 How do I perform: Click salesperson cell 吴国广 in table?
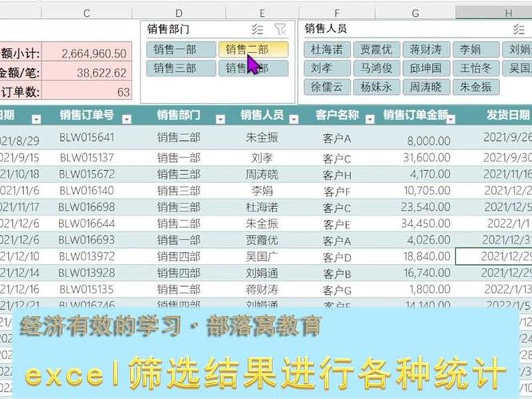point(262,257)
